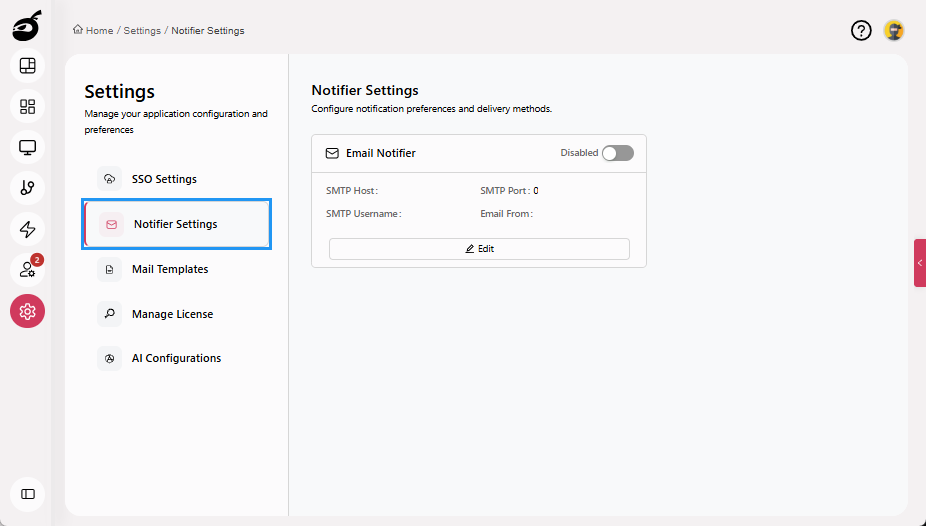Click the Email Notifier card title
Viewport: 926px width, 526px height.
point(381,153)
